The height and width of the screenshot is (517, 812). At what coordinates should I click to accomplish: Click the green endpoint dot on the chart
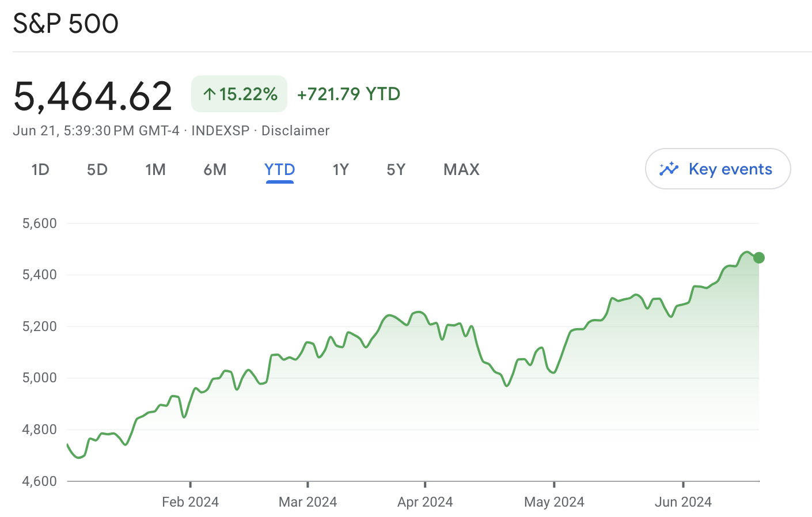(x=758, y=257)
